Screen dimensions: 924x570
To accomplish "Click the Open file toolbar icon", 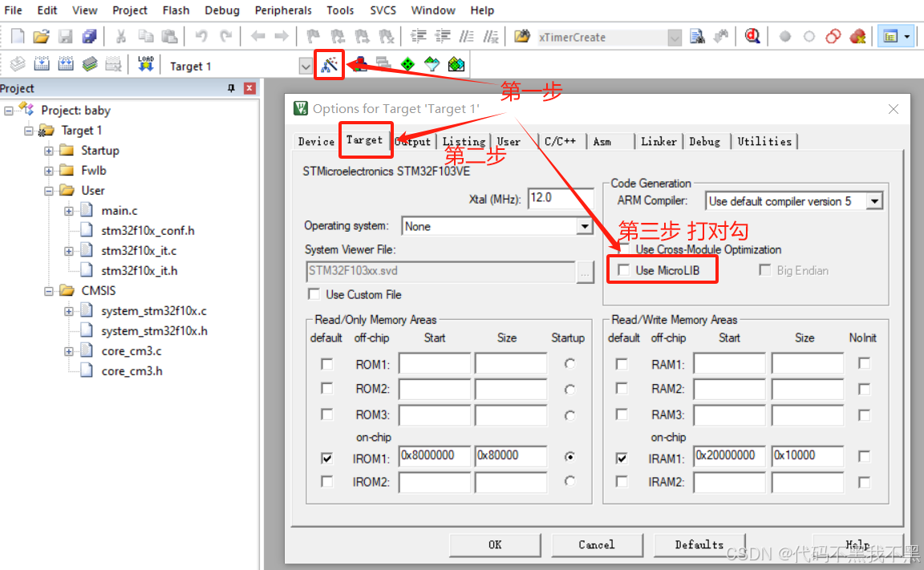I will [41, 37].
